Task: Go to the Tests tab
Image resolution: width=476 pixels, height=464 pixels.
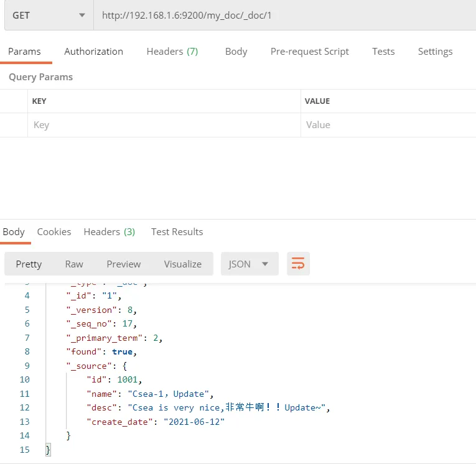Action: [x=383, y=52]
